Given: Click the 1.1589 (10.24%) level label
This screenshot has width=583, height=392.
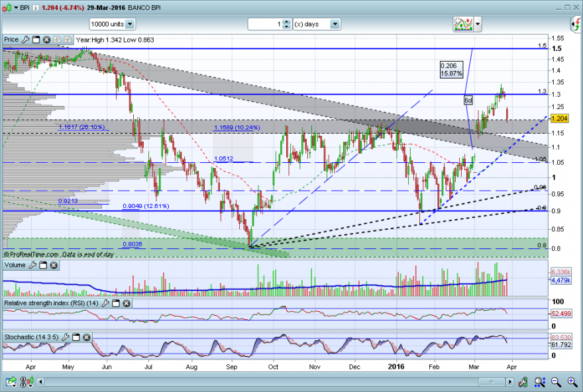Looking at the screenshot, I should (x=237, y=127).
